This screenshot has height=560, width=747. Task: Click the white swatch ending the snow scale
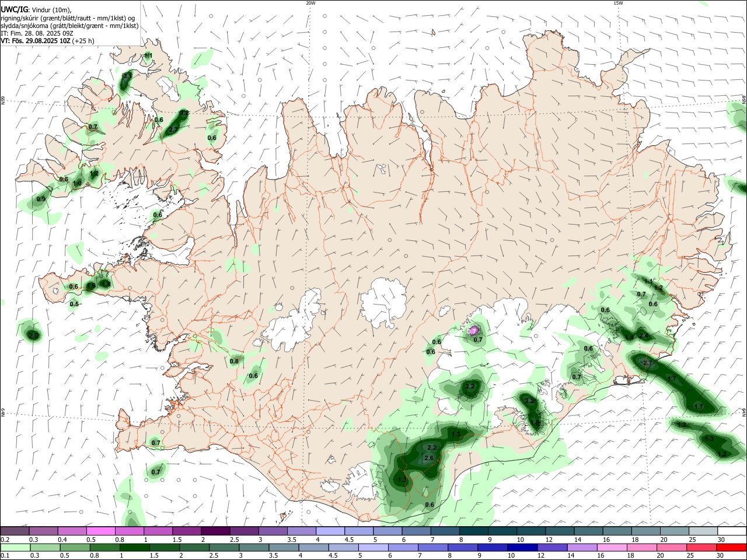click(732, 531)
